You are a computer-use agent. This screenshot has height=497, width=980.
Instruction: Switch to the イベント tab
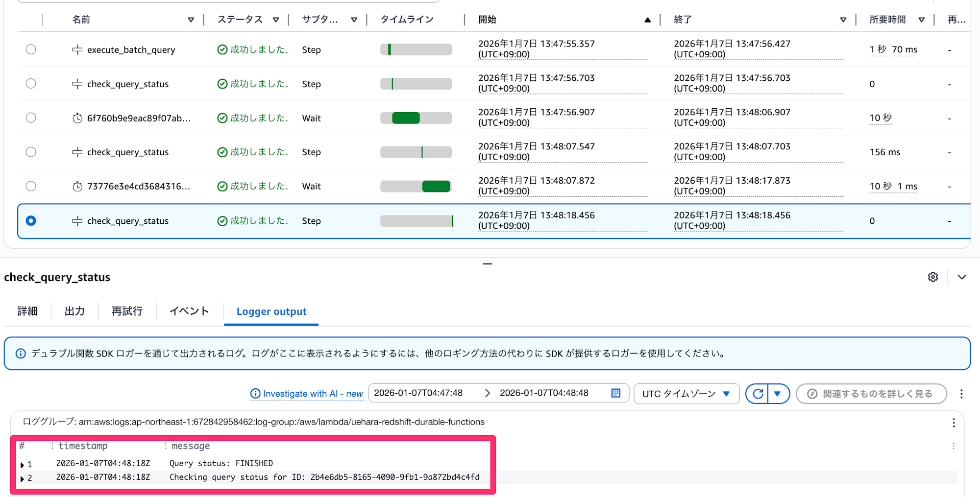click(x=189, y=311)
